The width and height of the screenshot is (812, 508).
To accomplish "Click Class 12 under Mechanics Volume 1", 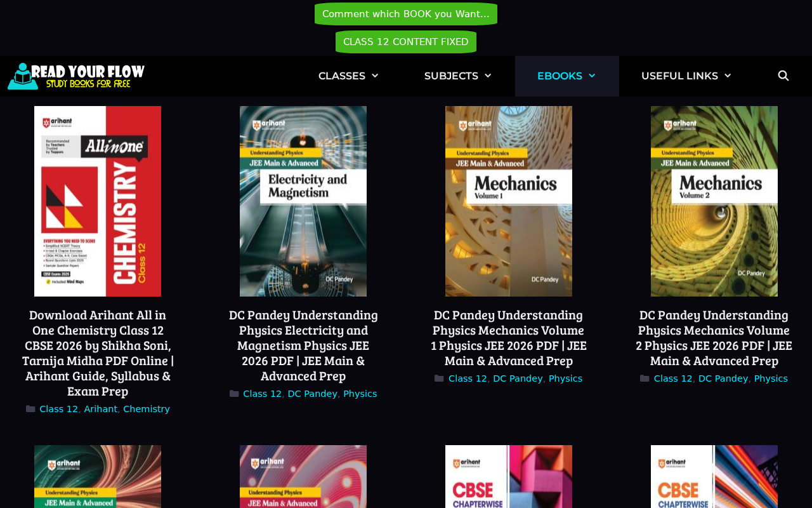I will click(468, 378).
